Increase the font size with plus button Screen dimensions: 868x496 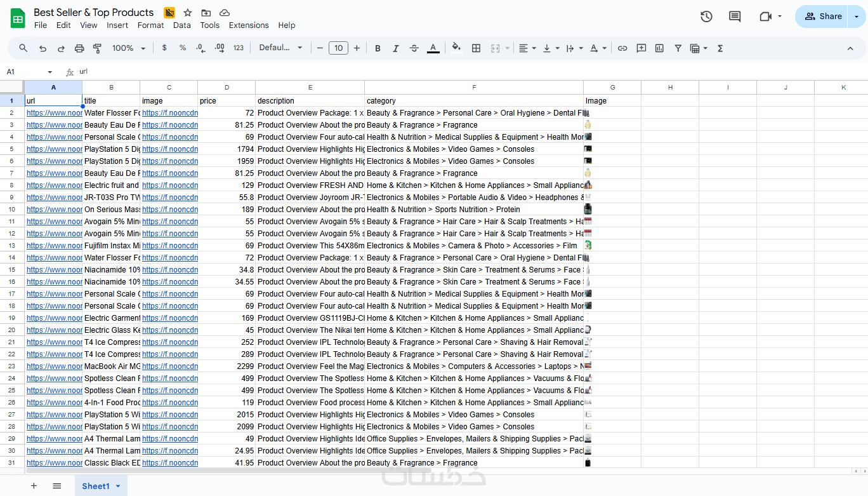pos(357,48)
